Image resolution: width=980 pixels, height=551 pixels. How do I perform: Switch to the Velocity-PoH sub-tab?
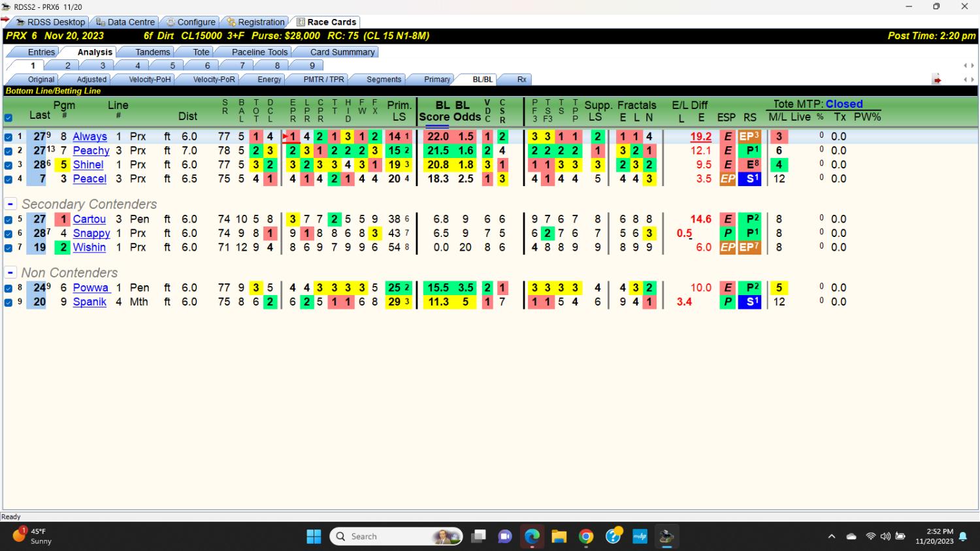click(x=150, y=80)
